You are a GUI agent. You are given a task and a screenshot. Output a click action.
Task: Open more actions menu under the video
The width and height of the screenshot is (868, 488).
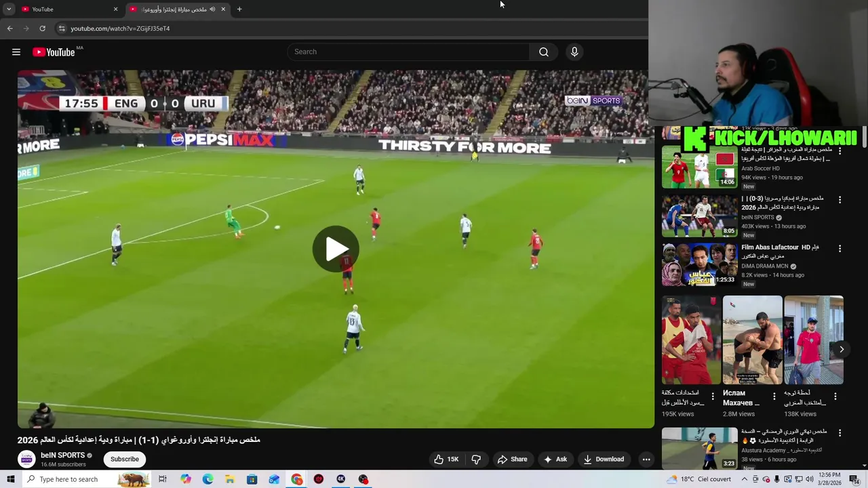point(646,459)
